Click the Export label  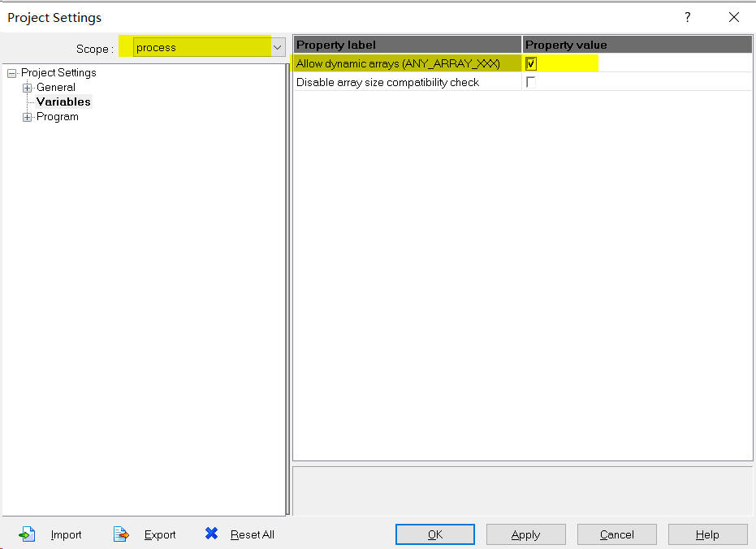click(160, 534)
